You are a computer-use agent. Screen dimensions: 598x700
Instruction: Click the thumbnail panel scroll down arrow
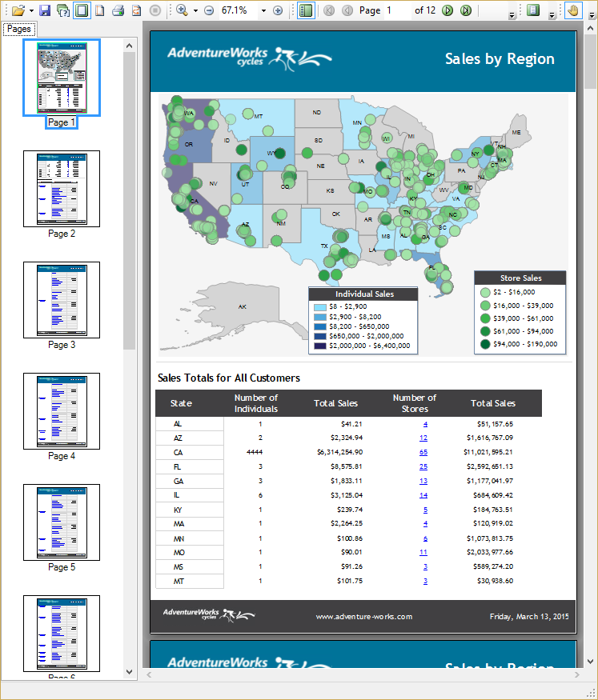pyautogui.click(x=129, y=671)
